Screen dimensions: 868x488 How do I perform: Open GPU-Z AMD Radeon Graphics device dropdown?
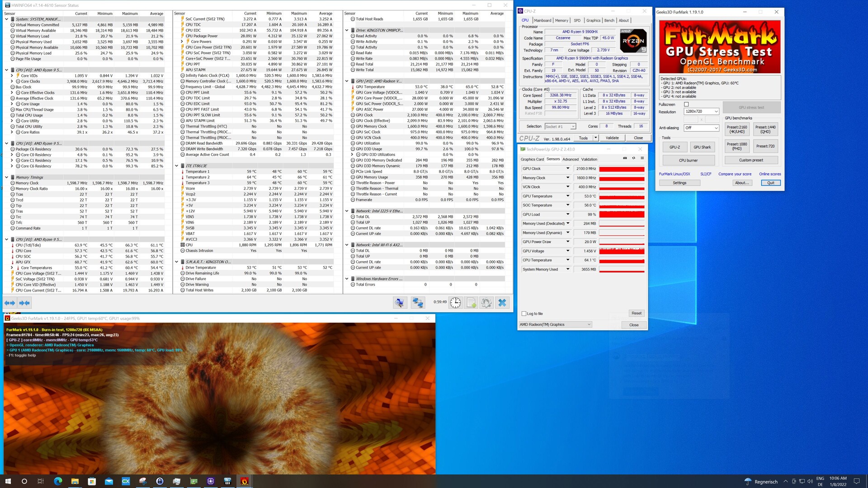(x=555, y=324)
